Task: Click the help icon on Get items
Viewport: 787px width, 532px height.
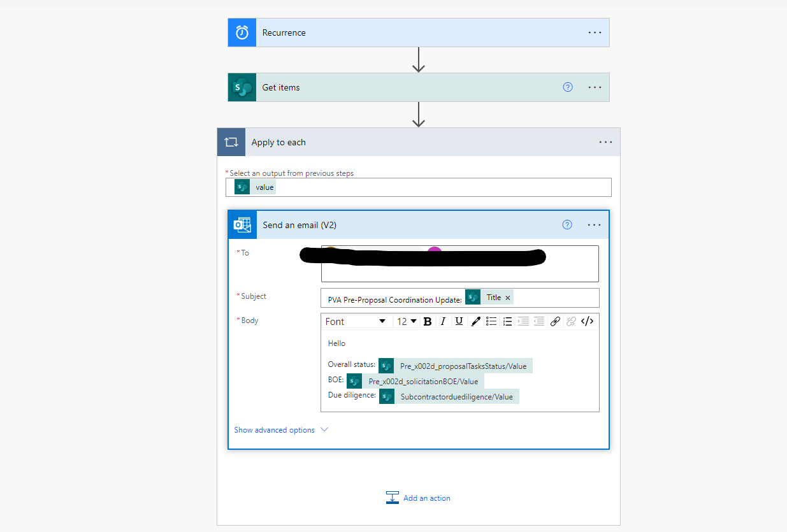Action: click(x=567, y=87)
